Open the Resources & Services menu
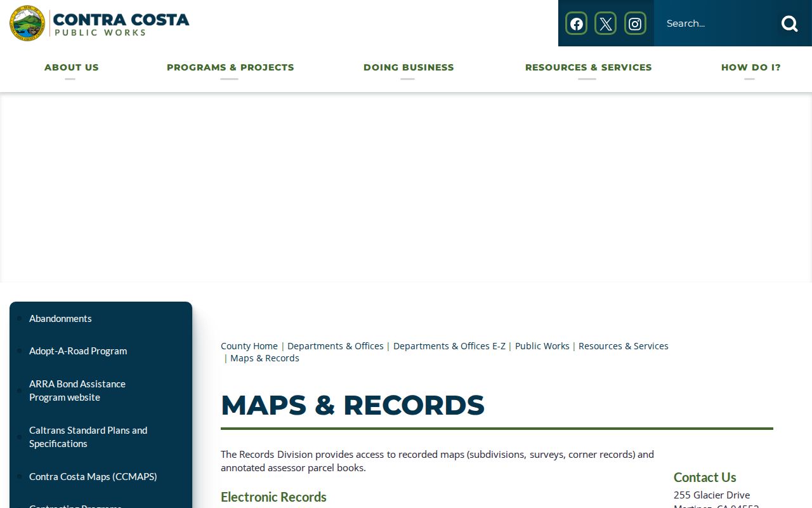The width and height of the screenshot is (812, 508). pos(588,67)
